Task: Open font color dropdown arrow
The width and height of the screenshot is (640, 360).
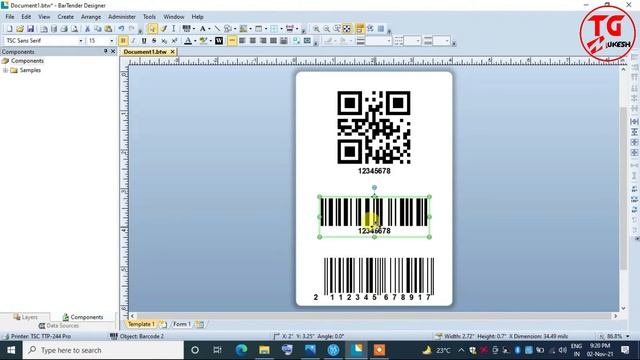Action: [x=195, y=41]
